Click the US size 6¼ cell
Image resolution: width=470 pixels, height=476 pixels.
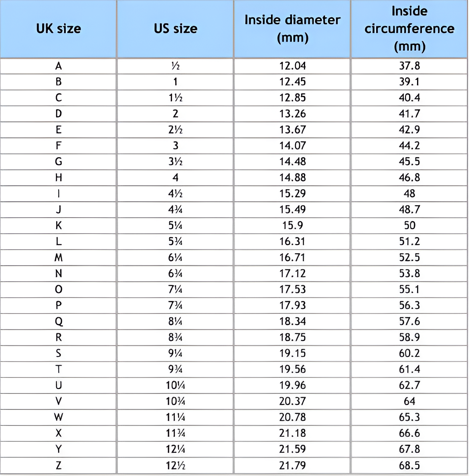pos(175,257)
